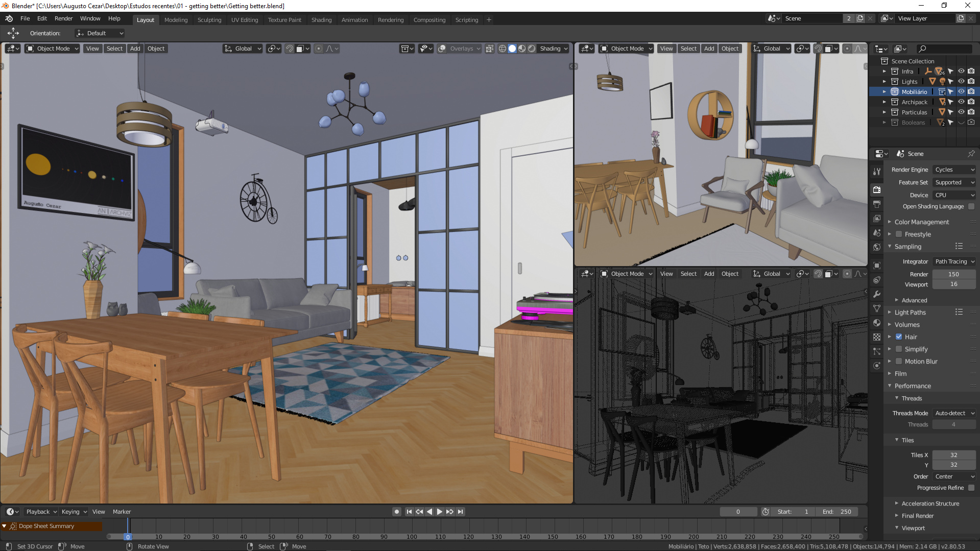Expand the Infra collection in the Outliner
The height and width of the screenshot is (551, 980).
click(884, 71)
